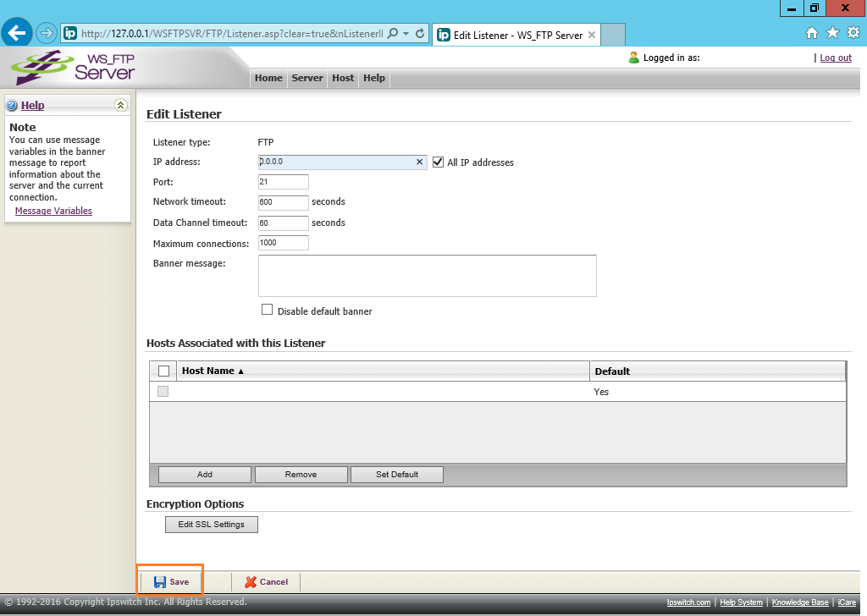The width and height of the screenshot is (867, 616).
Task: Click the Remove host button
Action: (x=301, y=474)
